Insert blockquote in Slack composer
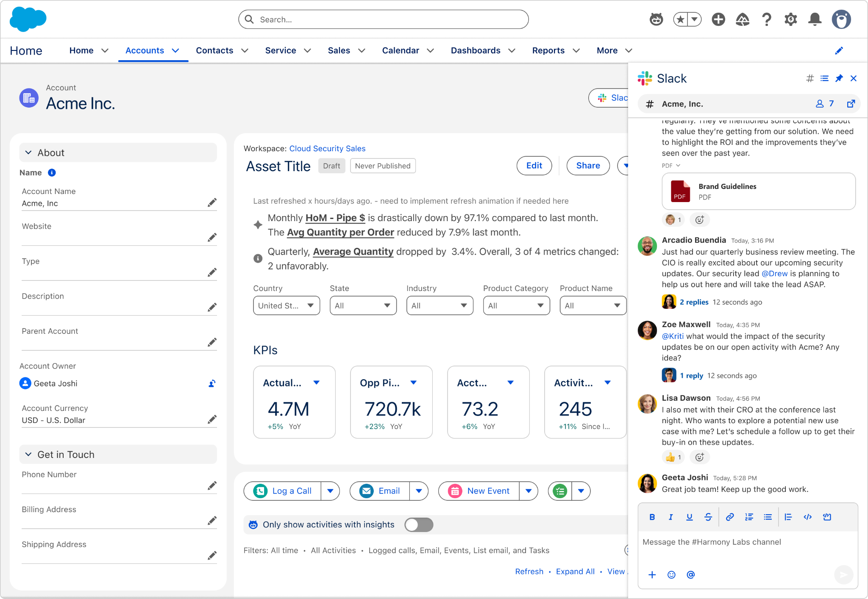 [788, 517]
